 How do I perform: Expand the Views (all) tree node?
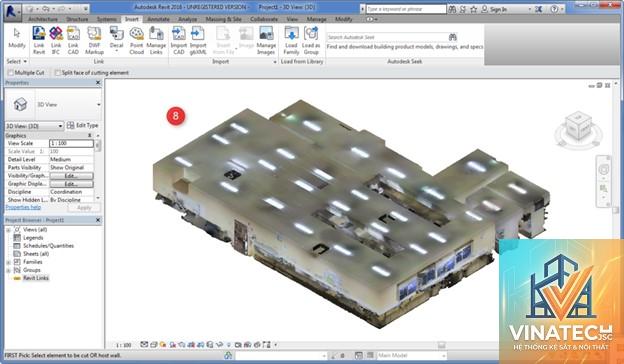[x=8, y=230]
